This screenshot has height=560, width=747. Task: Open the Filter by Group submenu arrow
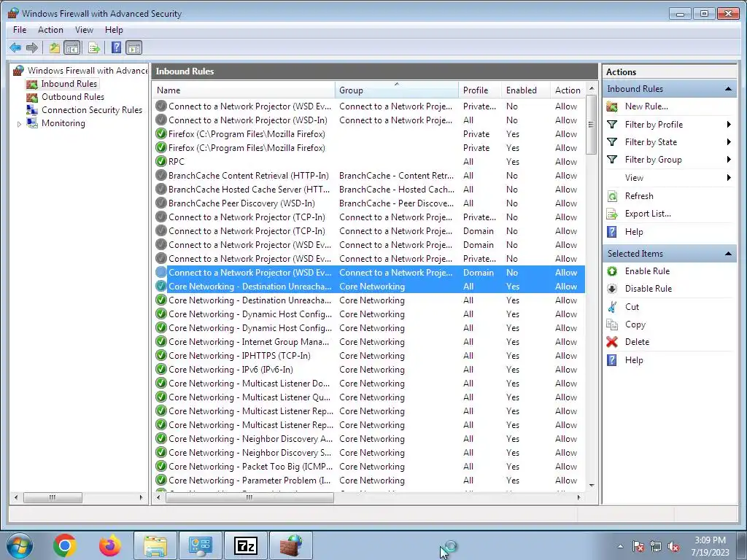(x=729, y=160)
